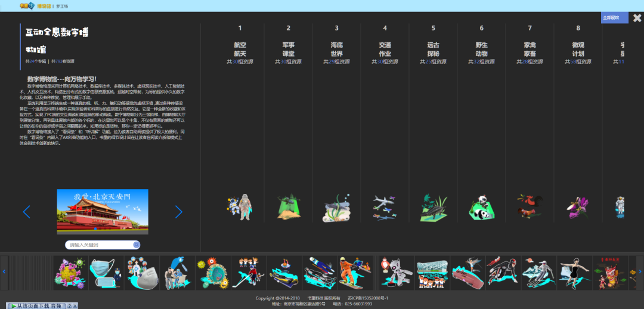Image resolution: width=644 pixels, height=309 pixels.
Task: Open the military tent icon under 军事课堂
Action: point(289,206)
